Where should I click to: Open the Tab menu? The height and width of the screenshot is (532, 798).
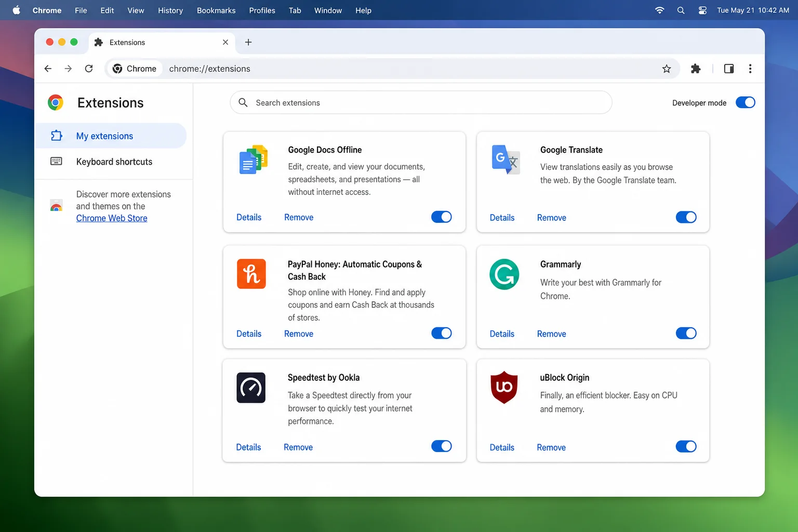click(x=295, y=10)
